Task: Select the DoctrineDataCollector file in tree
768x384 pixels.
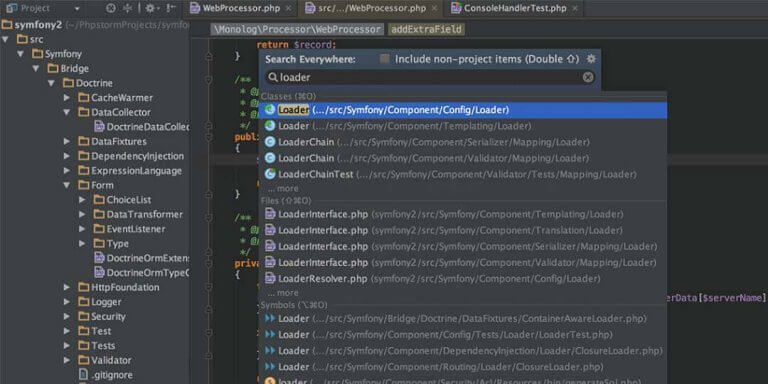Action: (141, 127)
